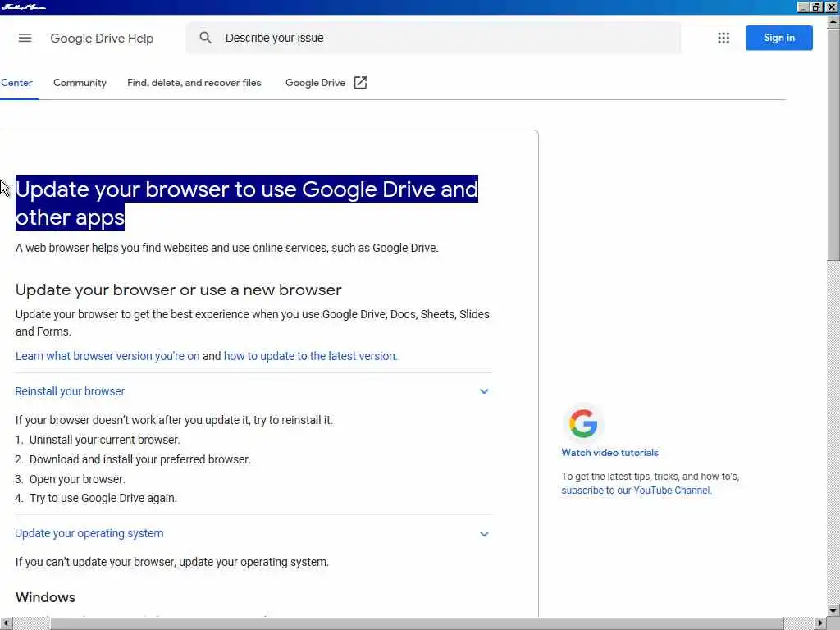Image resolution: width=840 pixels, height=630 pixels.
Task: Click the search magnifier icon
Action: click(206, 38)
